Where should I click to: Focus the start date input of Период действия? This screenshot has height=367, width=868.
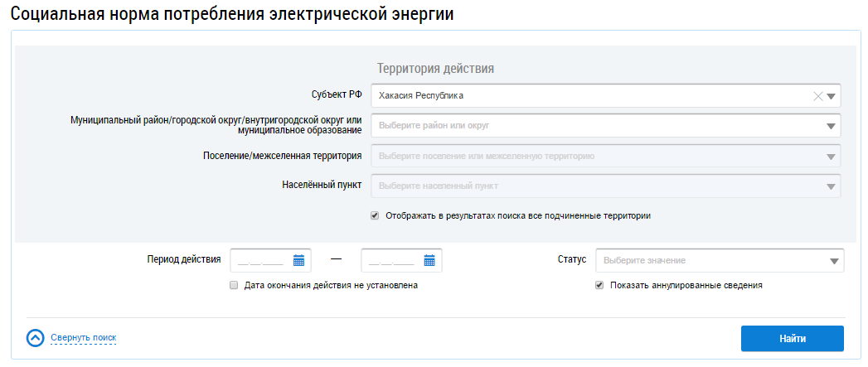coord(260,260)
